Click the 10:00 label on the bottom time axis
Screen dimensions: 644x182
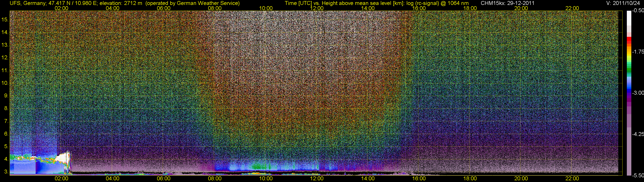[x=266, y=179]
